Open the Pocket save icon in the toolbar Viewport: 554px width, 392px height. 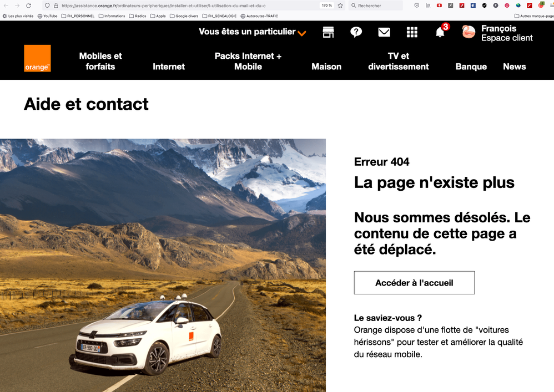(417, 6)
